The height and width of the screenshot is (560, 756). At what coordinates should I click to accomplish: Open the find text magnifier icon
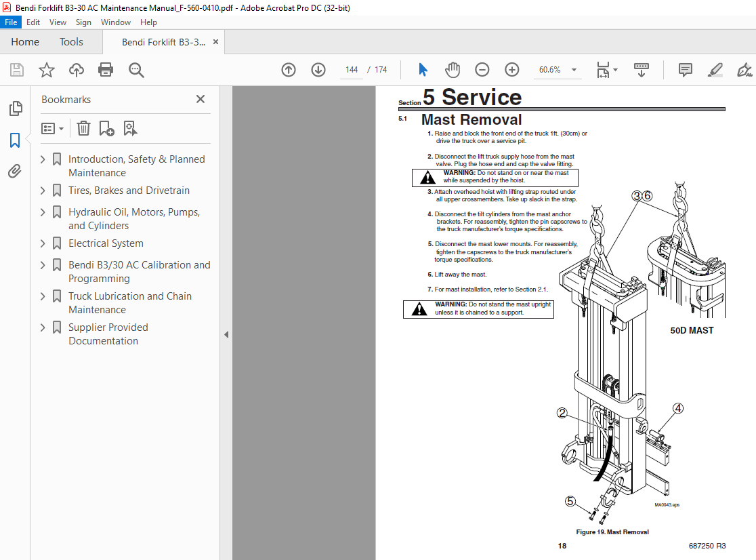(x=136, y=70)
